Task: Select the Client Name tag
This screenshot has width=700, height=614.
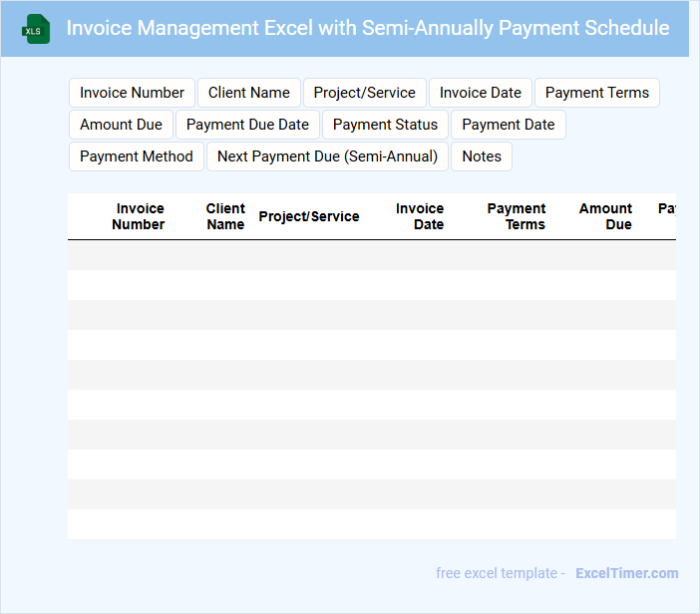Action: point(249,93)
